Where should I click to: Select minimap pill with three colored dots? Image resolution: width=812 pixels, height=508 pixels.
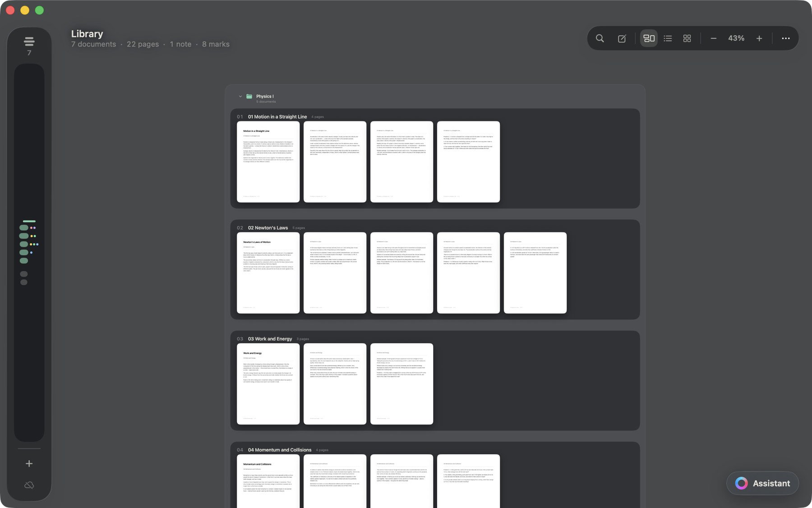tap(24, 244)
